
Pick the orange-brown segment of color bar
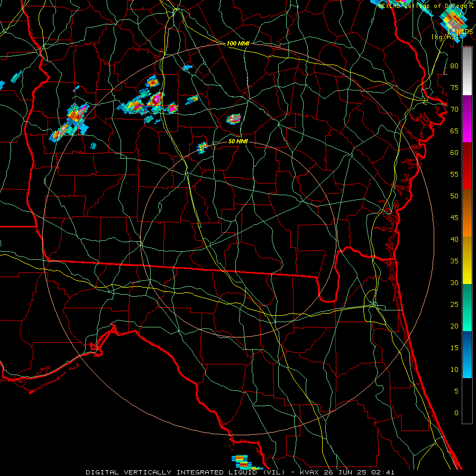(x=467, y=213)
